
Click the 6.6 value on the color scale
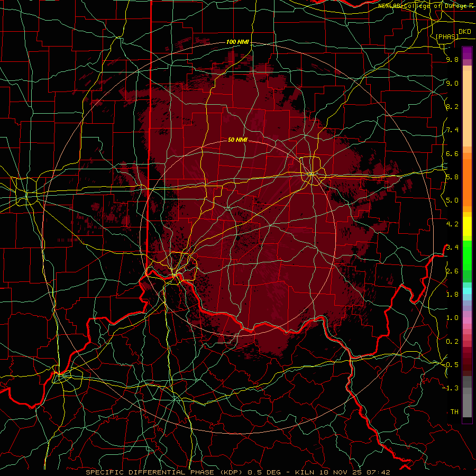pyautogui.click(x=452, y=153)
